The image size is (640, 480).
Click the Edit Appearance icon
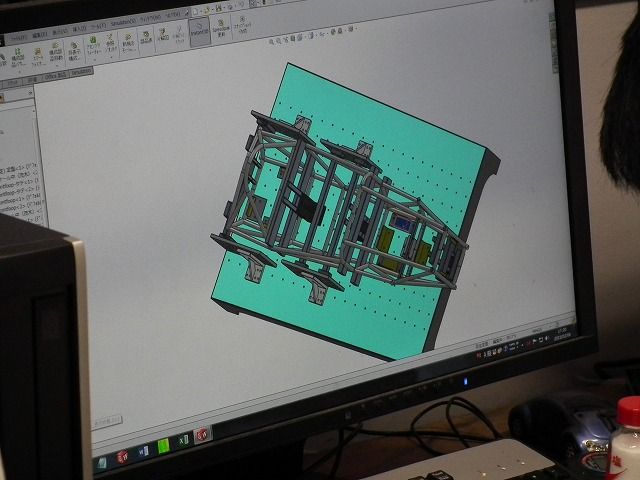click(x=333, y=32)
